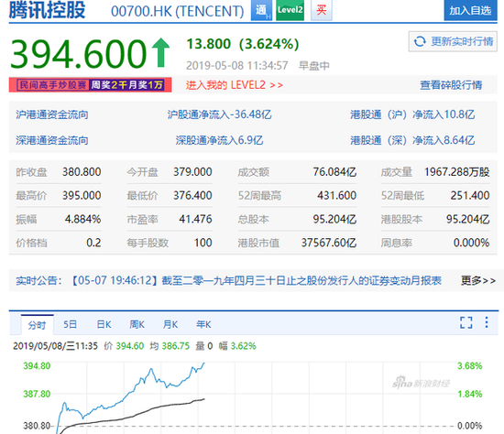Click the refresh arrows icon beside 更新实时行情
This screenshot has height=434, width=504.
[x=420, y=41]
